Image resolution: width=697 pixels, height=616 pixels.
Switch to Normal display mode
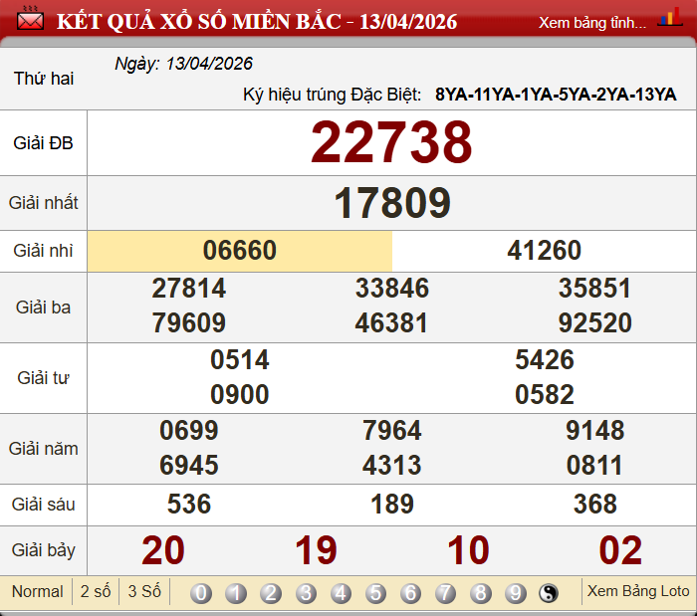click(37, 591)
